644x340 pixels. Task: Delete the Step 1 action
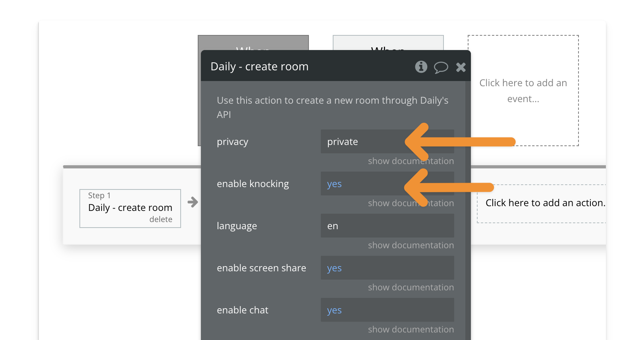[x=161, y=219]
